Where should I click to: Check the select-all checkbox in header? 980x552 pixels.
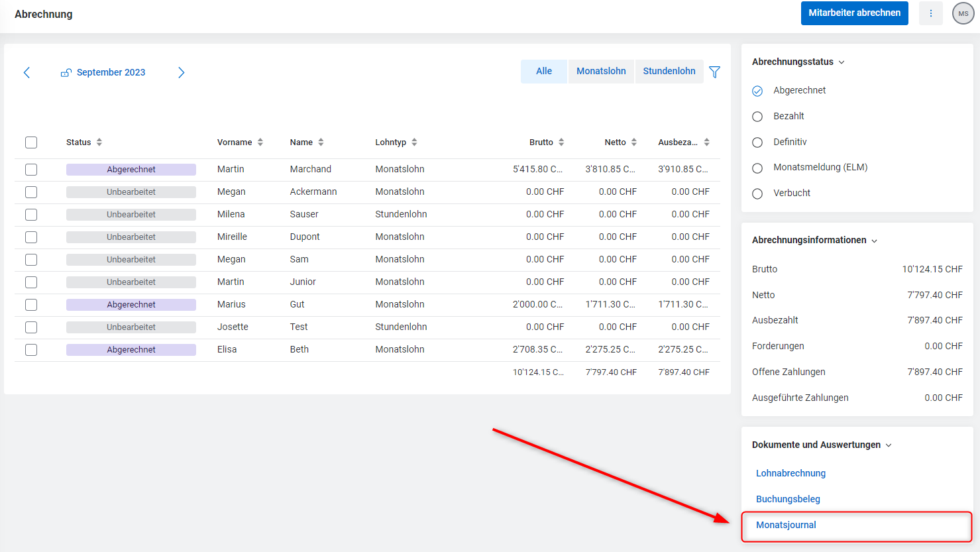[x=31, y=142]
